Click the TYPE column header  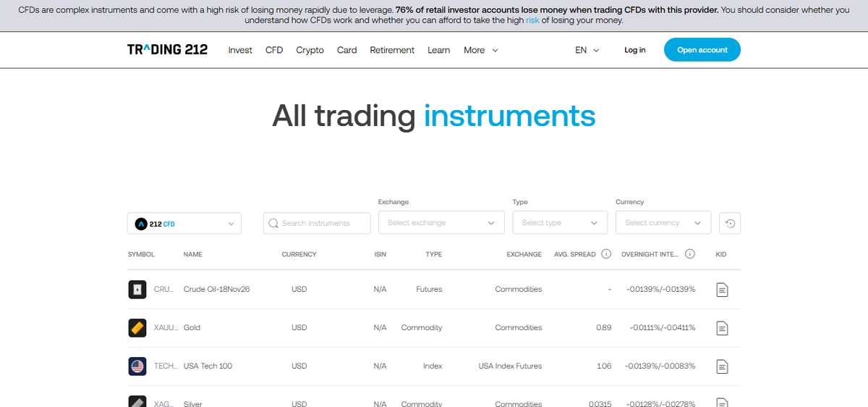pos(434,255)
